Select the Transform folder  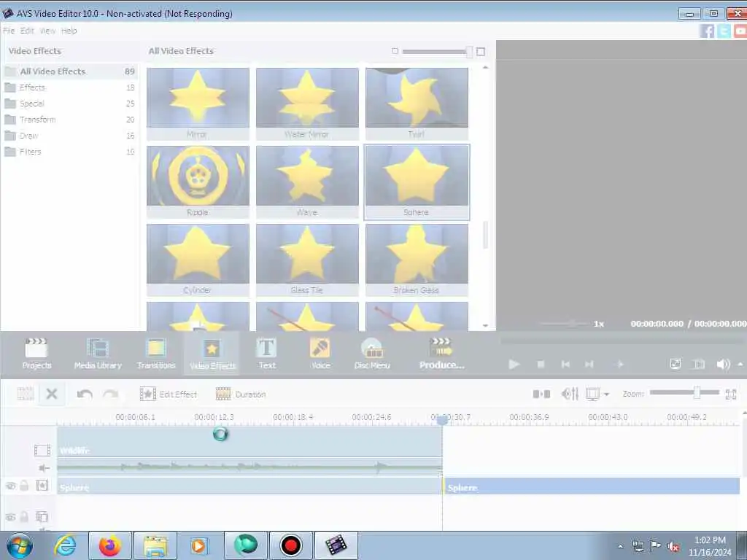(x=70, y=120)
